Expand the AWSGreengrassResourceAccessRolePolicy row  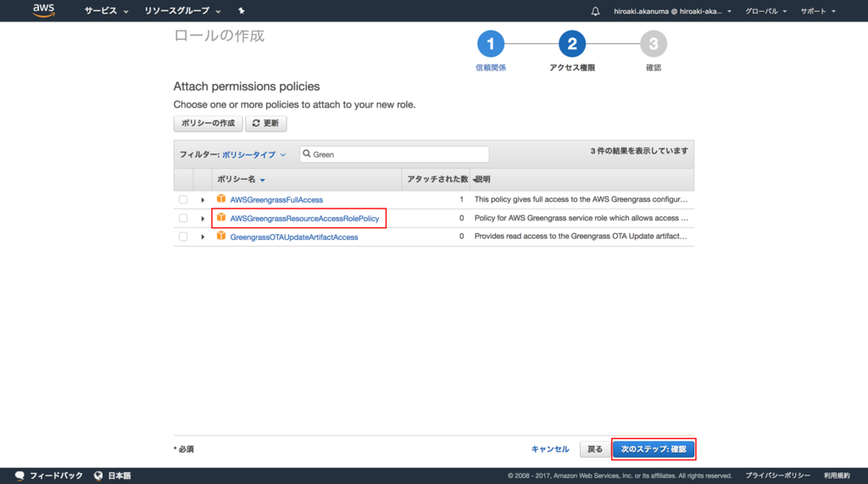(x=203, y=219)
